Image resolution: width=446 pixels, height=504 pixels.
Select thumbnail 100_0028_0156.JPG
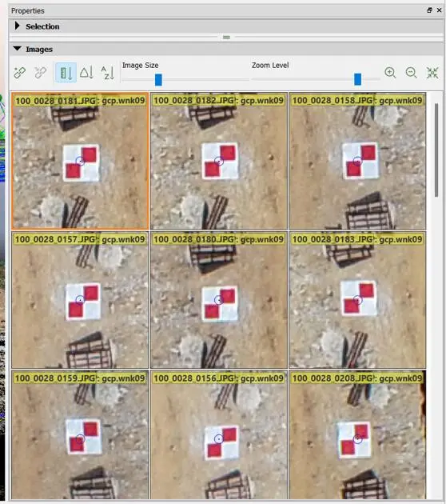pos(219,434)
